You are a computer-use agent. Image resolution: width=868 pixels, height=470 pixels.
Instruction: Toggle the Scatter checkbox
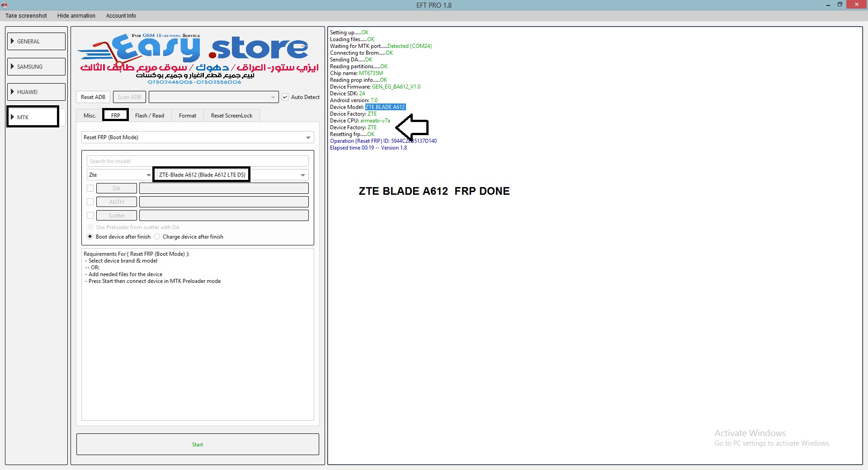click(90, 216)
